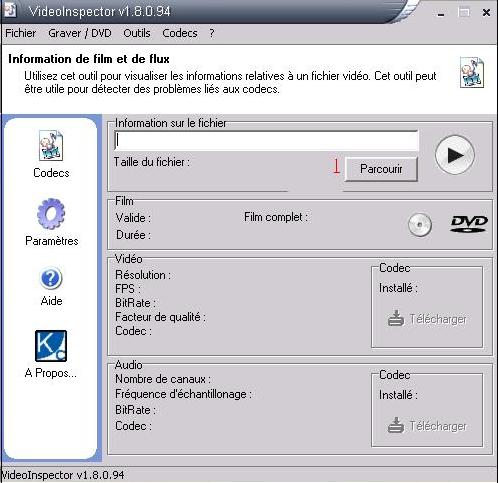Viewport: 498px width, 483px height.
Task: Click 'Installé :' in the Audio codec box
Action: point(398,395)
